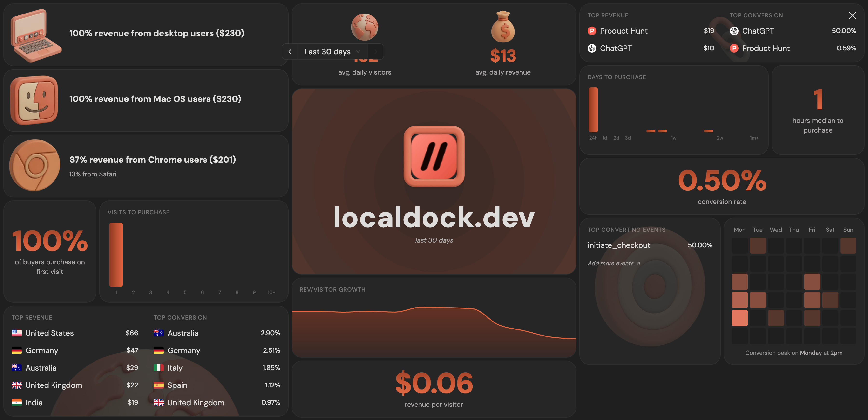
Task: Click the Australia flag in Top Conversion list
Action: pyautogui.click(x=159, y=333)
